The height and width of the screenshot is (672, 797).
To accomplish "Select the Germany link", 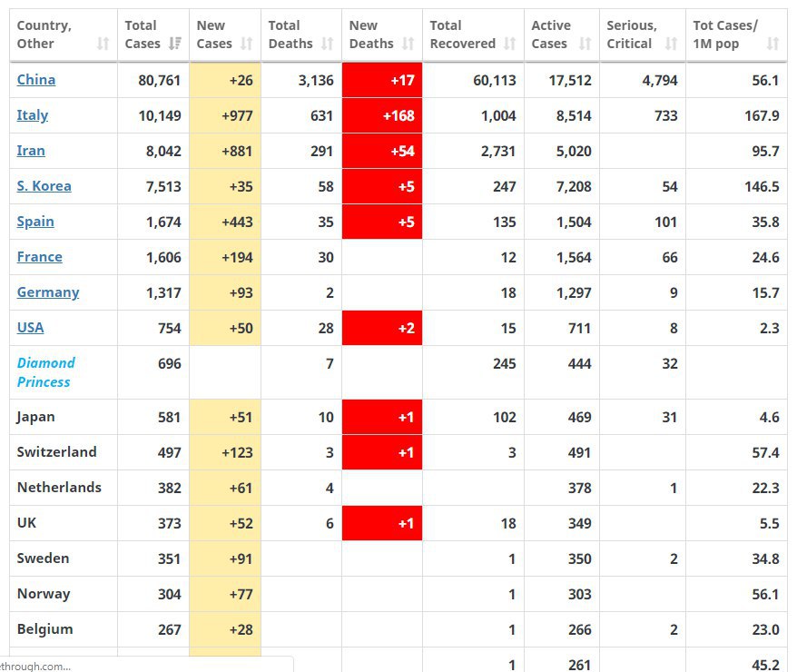I will pos(48,292).
